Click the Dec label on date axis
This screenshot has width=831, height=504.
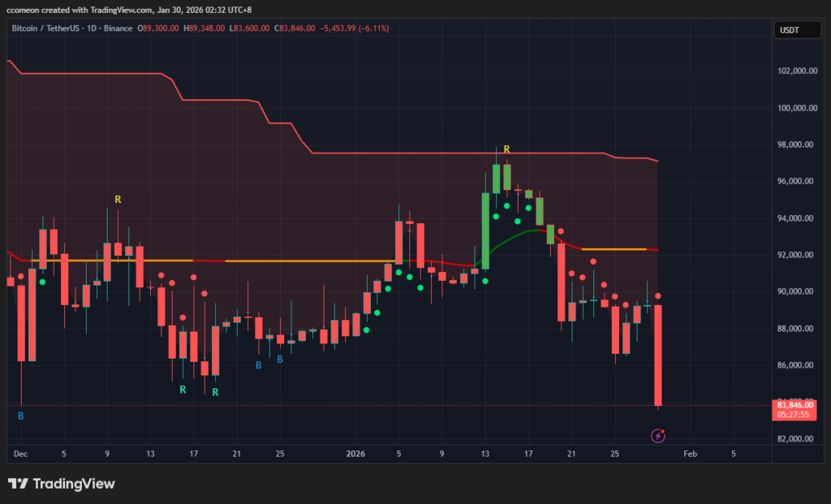20,454
